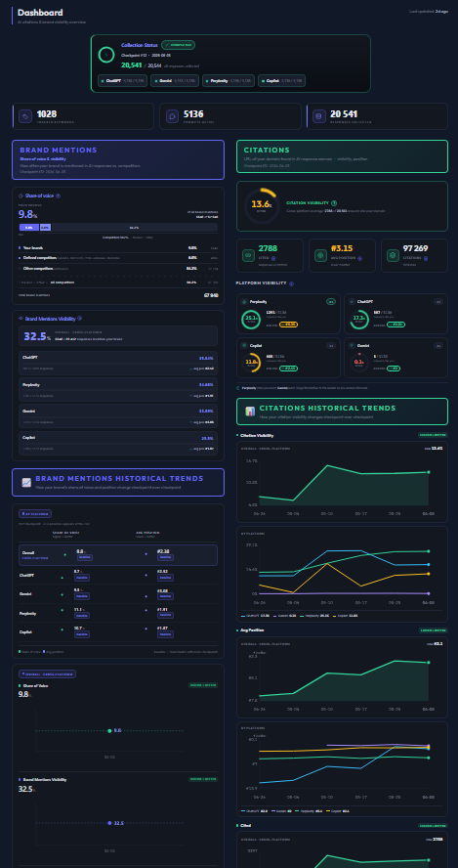The width and height of the screenshot is (458, 868).
Task: Select the Gemini collection status chip
Action: 175,80
